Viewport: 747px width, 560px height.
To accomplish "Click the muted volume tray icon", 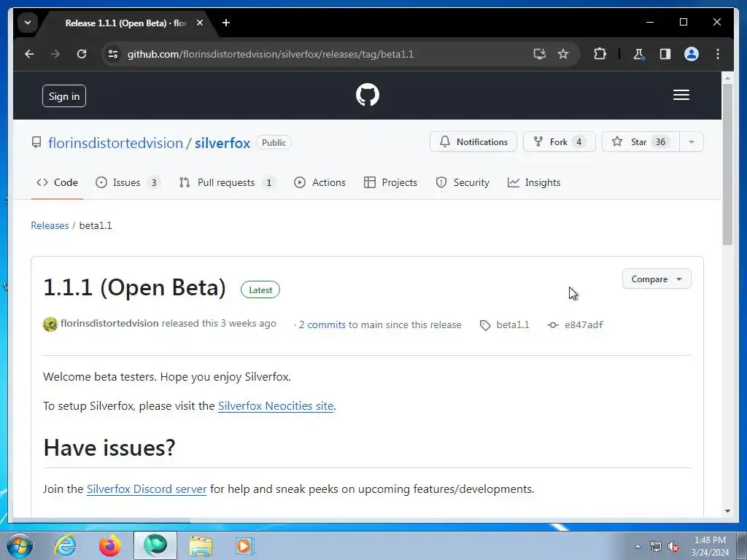I will (673, 547).
